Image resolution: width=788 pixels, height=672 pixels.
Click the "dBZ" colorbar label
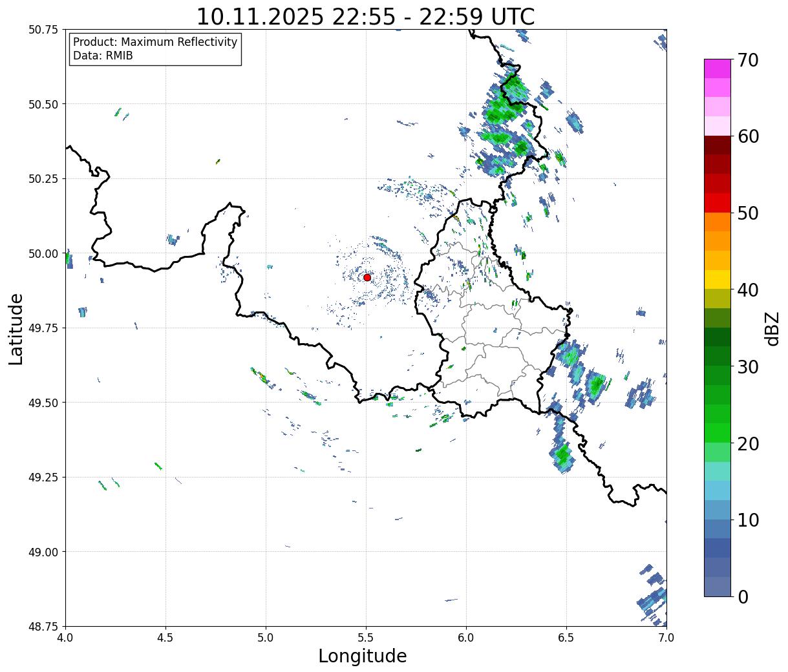tap(772, 328)
